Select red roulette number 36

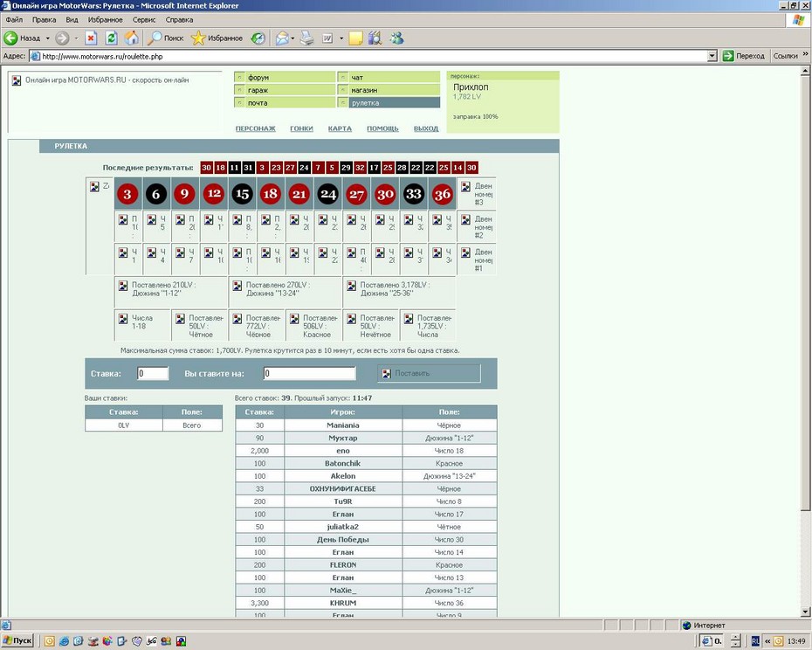443,194
